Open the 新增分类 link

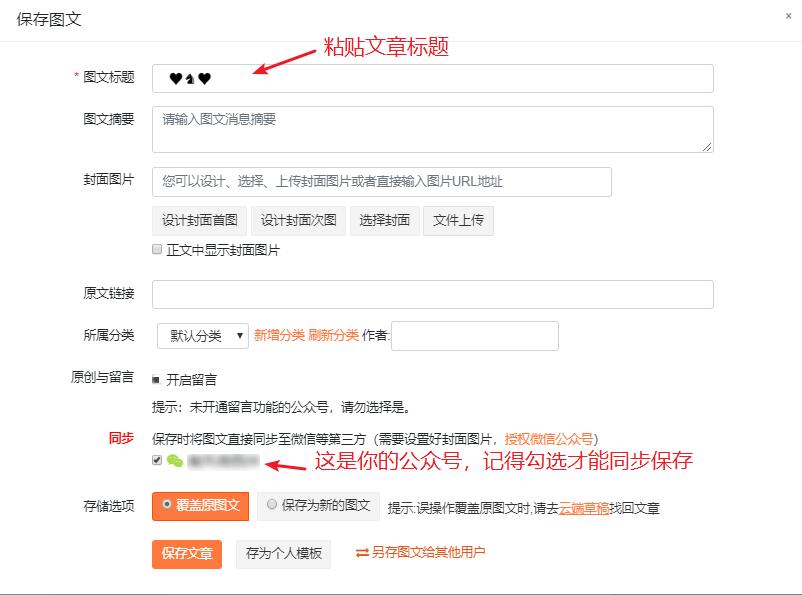[x=276, y=335]
